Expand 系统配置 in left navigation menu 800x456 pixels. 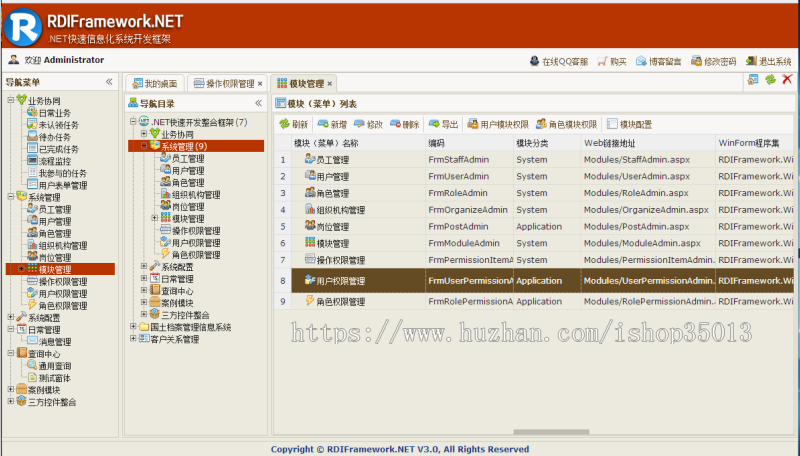(x=11, y=317)
